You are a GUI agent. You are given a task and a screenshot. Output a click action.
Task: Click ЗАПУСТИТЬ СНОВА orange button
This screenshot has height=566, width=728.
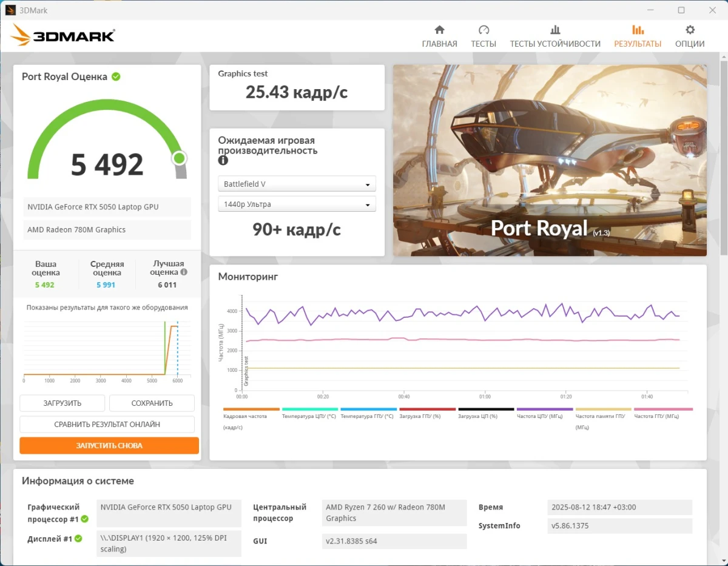click(x=109, y=445)
